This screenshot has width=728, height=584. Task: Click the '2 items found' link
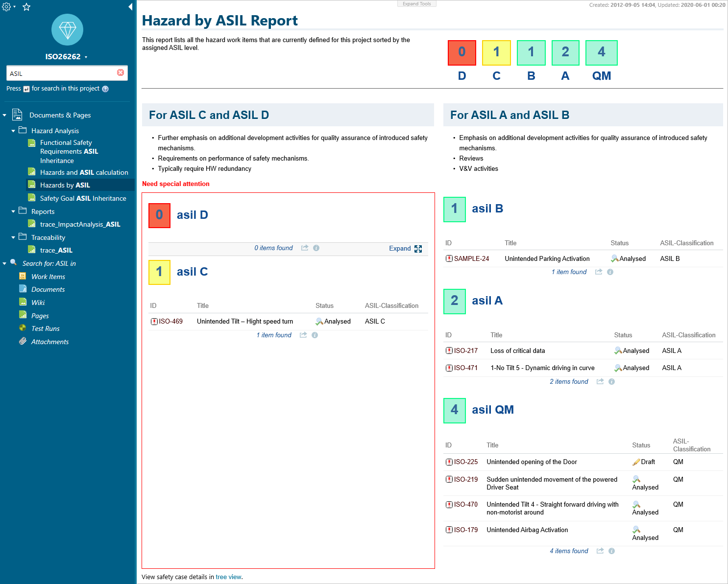tap(569, 382)
